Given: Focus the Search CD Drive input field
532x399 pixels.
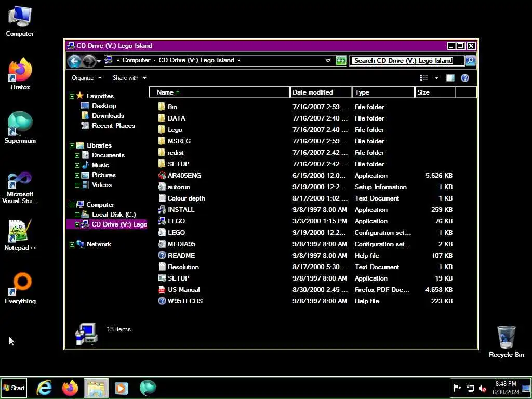Looking at the screenshot, I should [406, 61].
